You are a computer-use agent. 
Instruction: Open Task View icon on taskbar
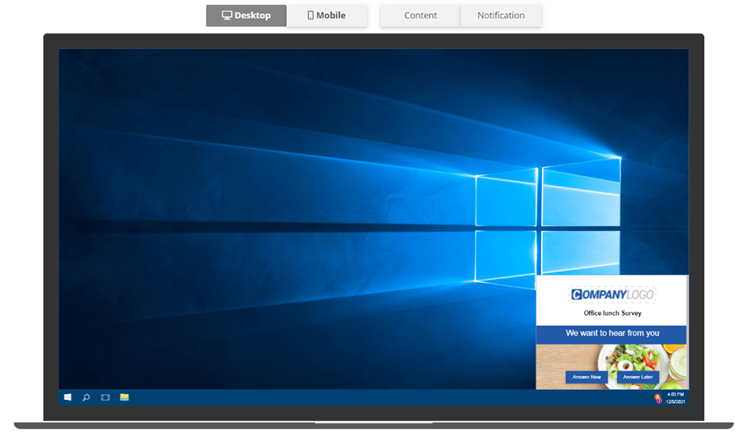tap(105, 397)
